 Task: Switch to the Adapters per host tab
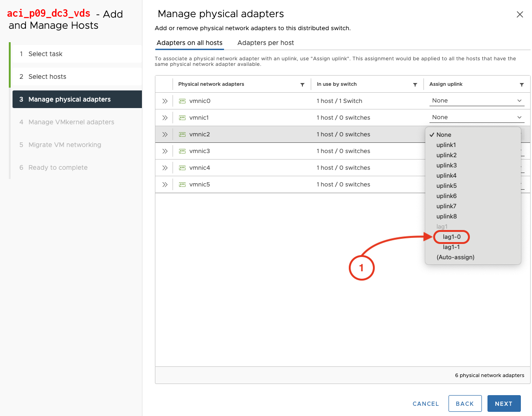[x=265, y=43]
